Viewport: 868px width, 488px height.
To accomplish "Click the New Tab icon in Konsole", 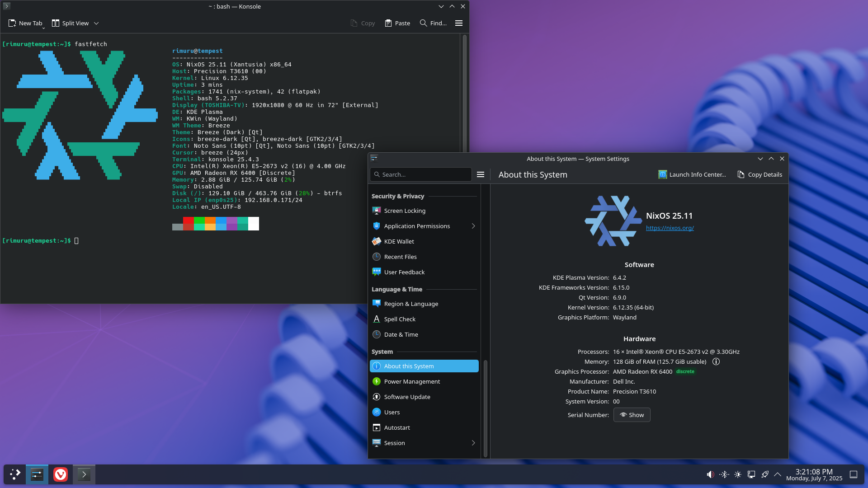I will [12, 23].
